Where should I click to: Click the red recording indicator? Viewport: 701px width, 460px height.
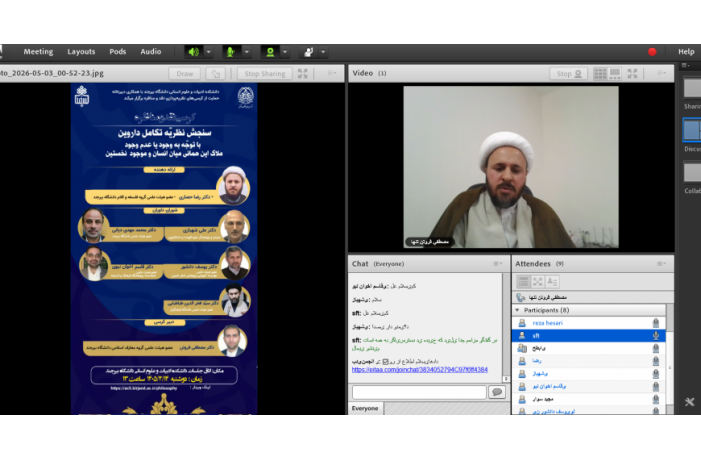tap(652, 52)
